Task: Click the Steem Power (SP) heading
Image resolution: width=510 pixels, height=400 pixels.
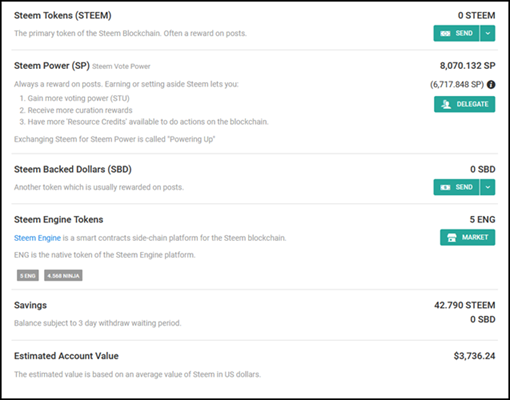Action: click(52, 66)
